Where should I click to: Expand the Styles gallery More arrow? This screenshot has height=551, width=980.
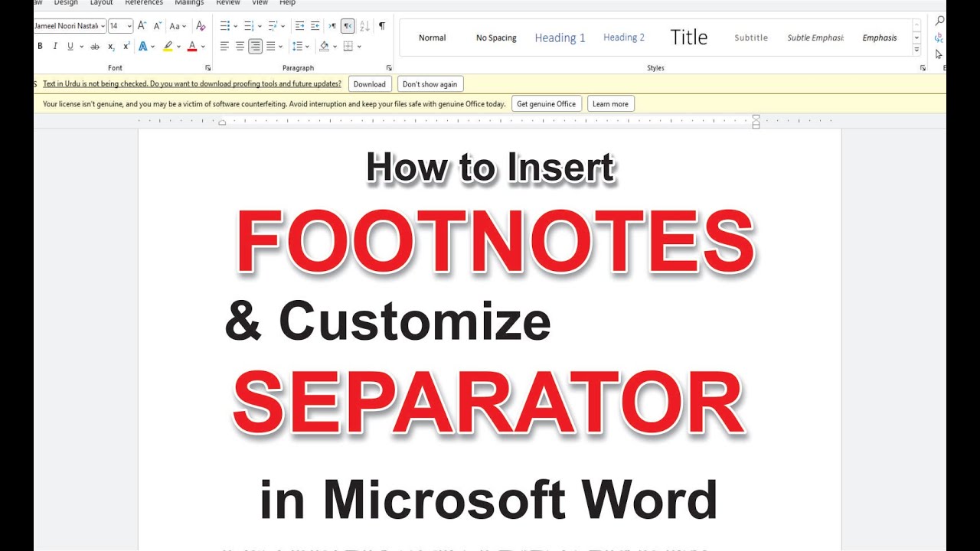[x=916, y=50]
